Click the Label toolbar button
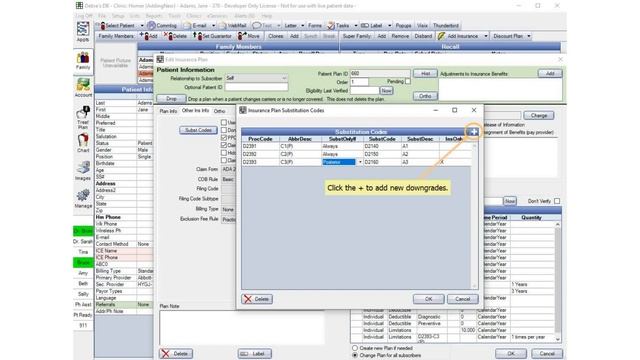Screen dimensions: 640x360 pos(372,26)
